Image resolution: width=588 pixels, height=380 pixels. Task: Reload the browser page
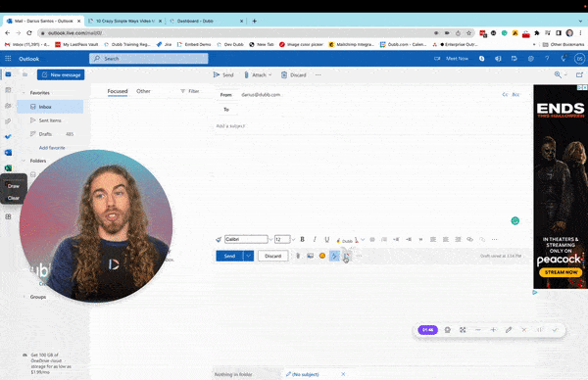[28, 33]
